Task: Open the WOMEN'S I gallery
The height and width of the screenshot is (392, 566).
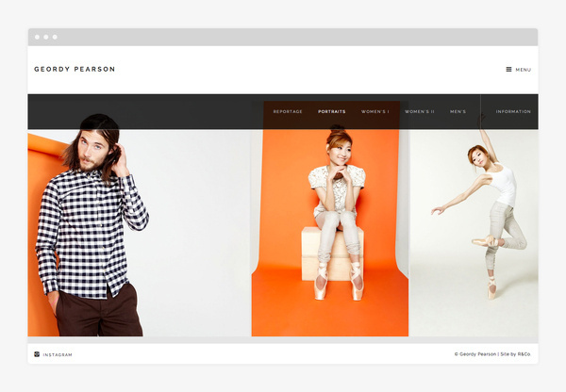Action: [x=375, y=112]
